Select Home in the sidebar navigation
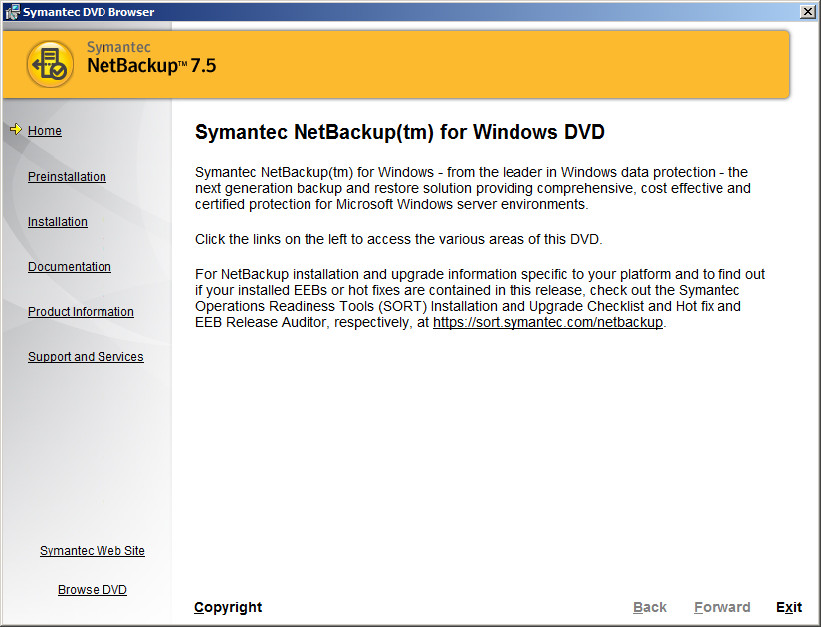 click(x=44, y=131)
